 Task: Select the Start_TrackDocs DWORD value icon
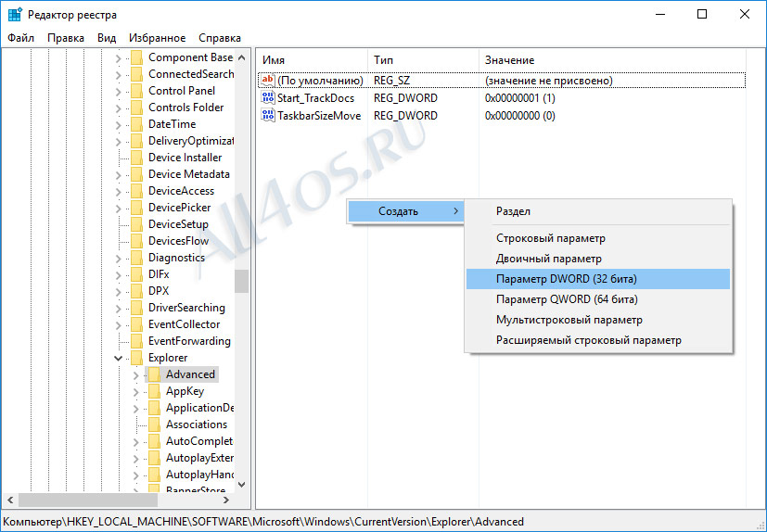tap(268, 98)
